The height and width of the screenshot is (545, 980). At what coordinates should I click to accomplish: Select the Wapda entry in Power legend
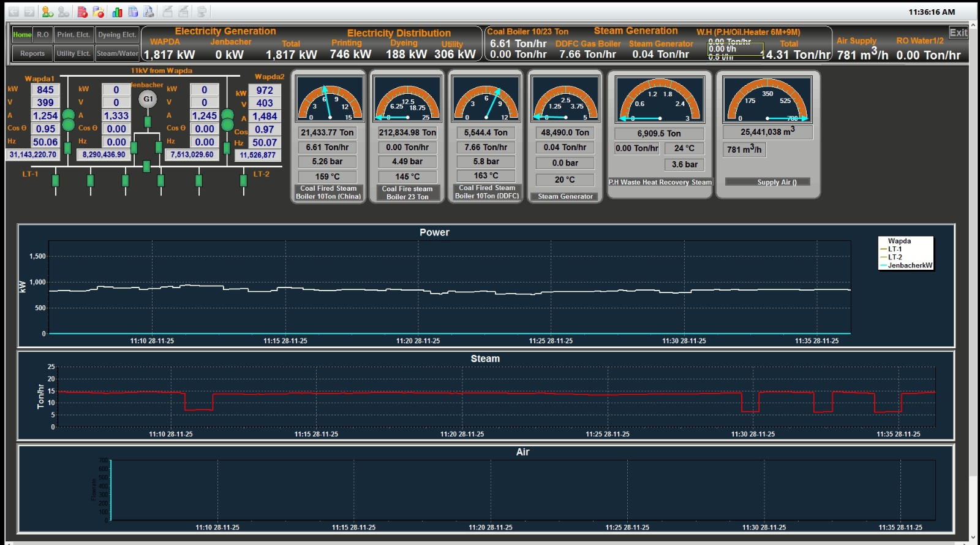click(899, 241)
